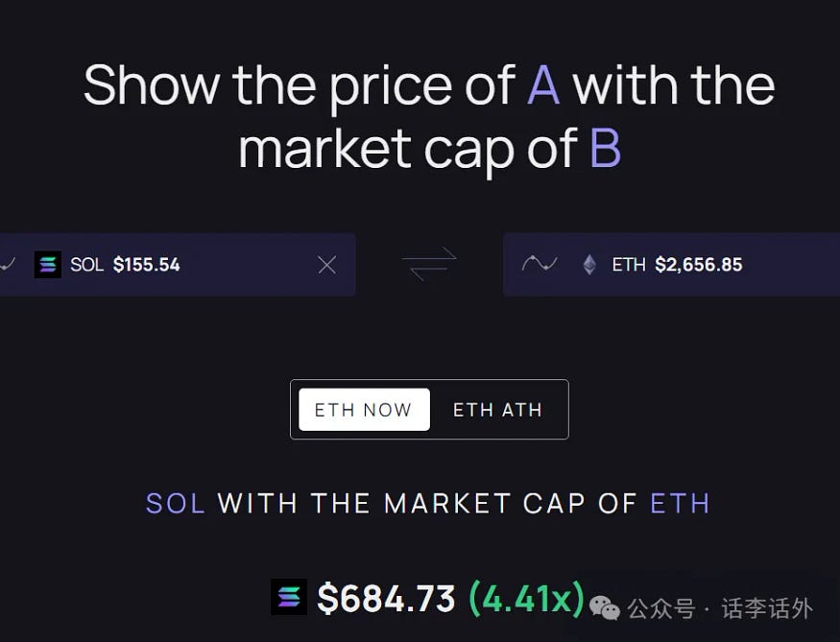Open the chart icon left of SOL
The image size is (840, 642).
[8, 264]
